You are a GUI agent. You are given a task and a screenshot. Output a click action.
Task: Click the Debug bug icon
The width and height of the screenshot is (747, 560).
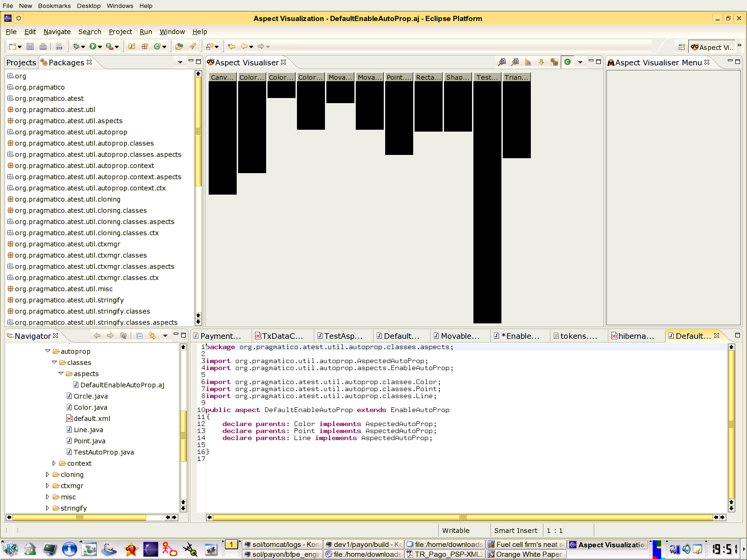(x=76, y=46)
